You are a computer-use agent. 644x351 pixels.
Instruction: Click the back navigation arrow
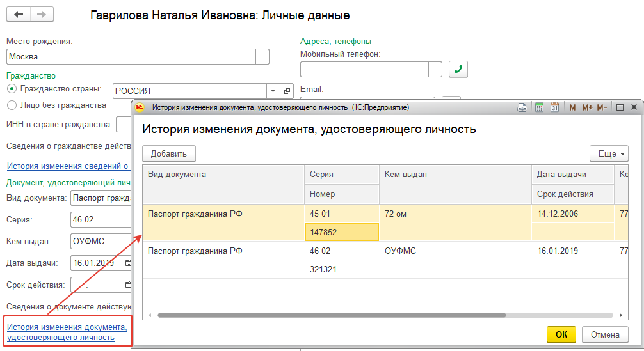[19, 14]
